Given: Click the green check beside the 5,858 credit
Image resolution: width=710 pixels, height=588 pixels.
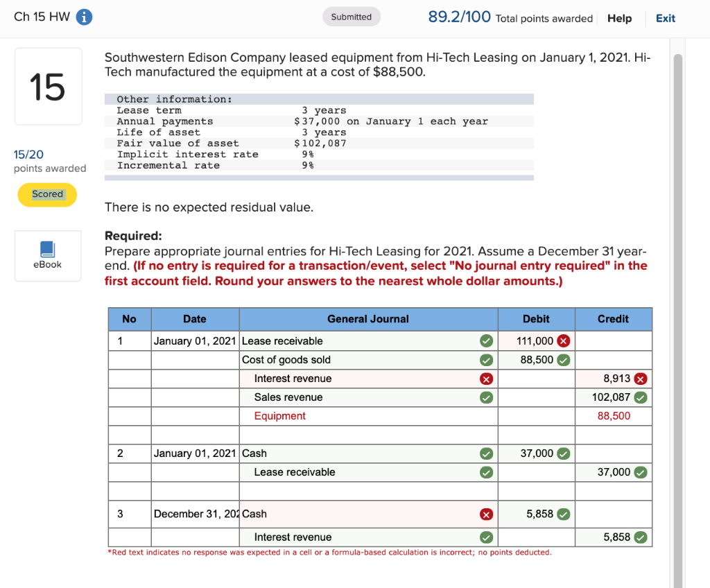Looking at the screenshot, I should coord(642,537).
